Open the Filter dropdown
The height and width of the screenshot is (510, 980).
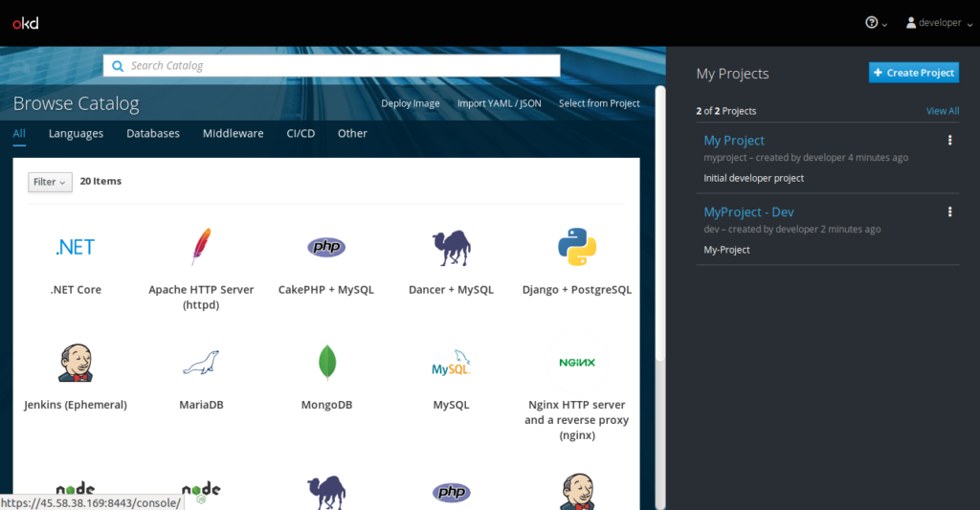[50, 182]
